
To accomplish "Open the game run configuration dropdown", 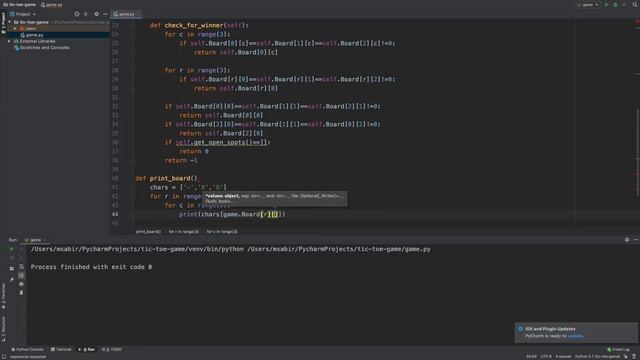I will [588, 4].
